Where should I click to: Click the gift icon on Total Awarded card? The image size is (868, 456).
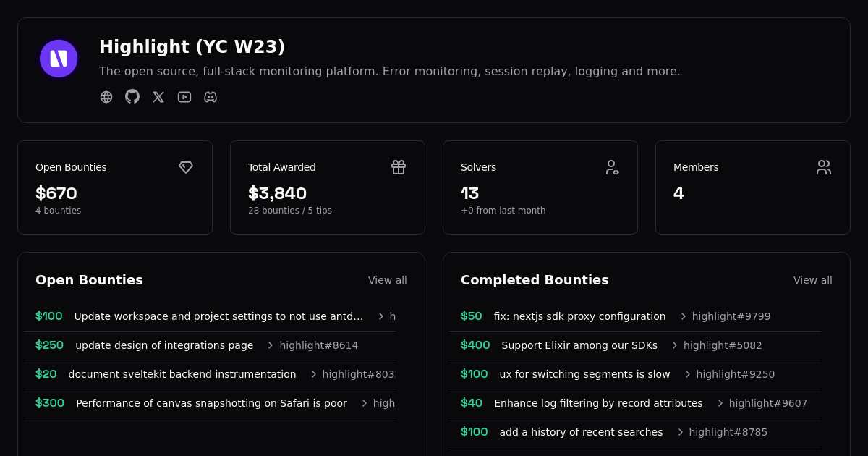pos(399,167)
